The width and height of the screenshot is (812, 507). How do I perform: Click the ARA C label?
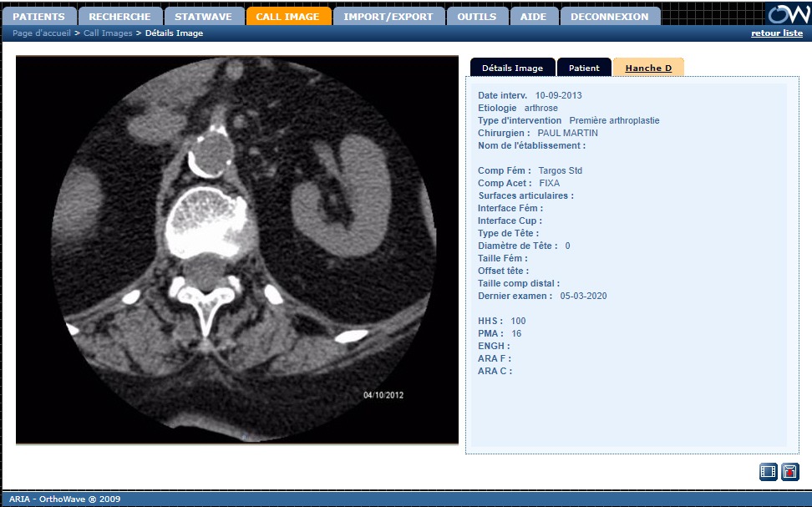[495, 371]
